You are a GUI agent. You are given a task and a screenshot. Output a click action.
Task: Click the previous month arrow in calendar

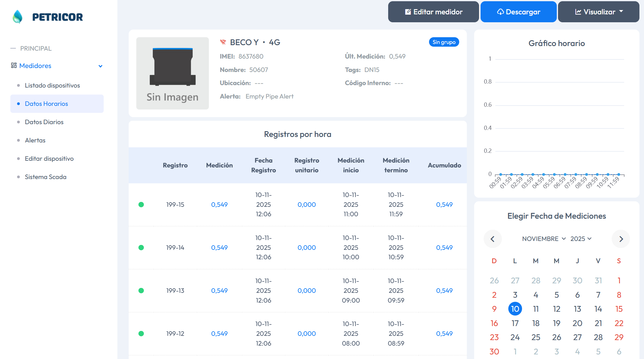click(493, 239)
